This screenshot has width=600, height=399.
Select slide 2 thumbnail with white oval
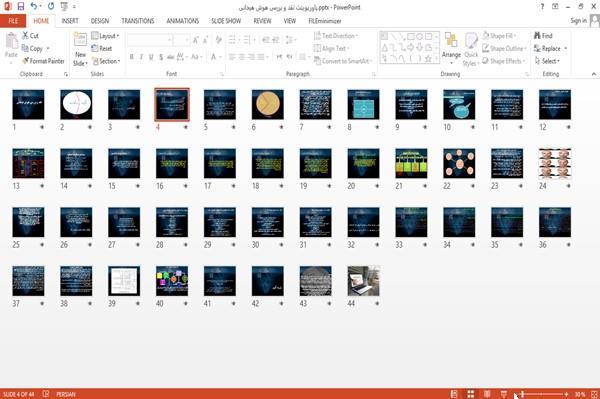[76, 104]
